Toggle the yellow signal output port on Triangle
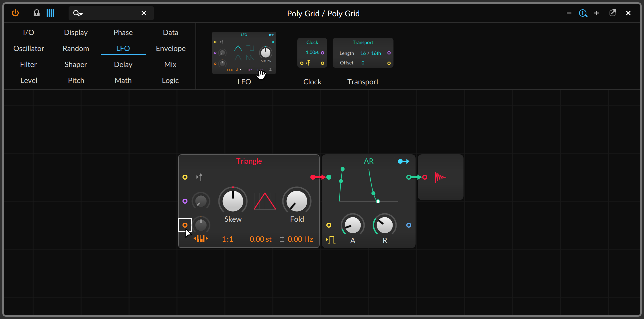This screenshot has height=319, width=644. pyautogui.click(x=185, y=177)
